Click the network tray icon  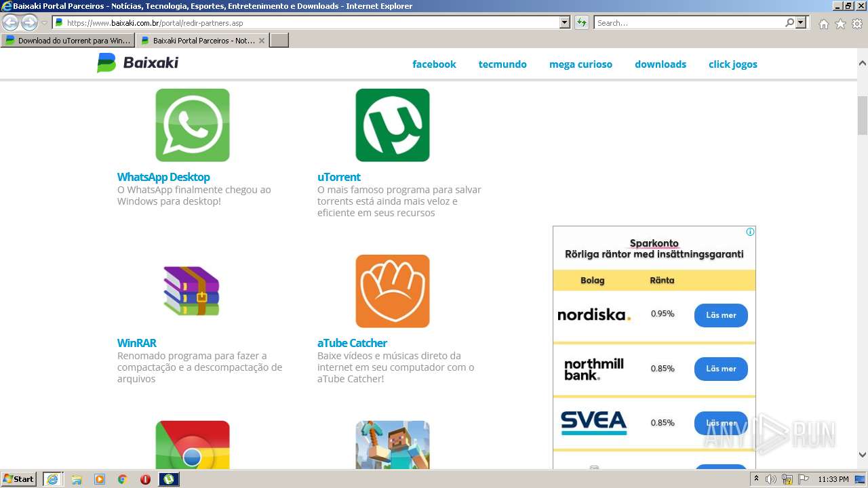(787, 479)
